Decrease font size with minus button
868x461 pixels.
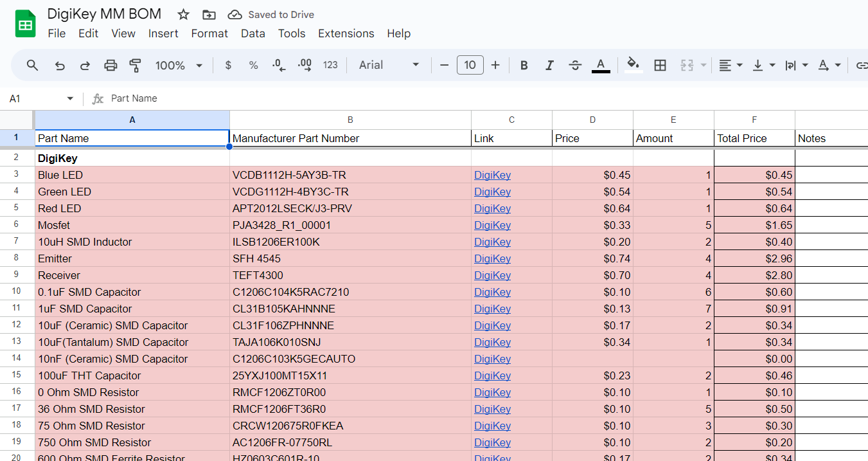444,65
